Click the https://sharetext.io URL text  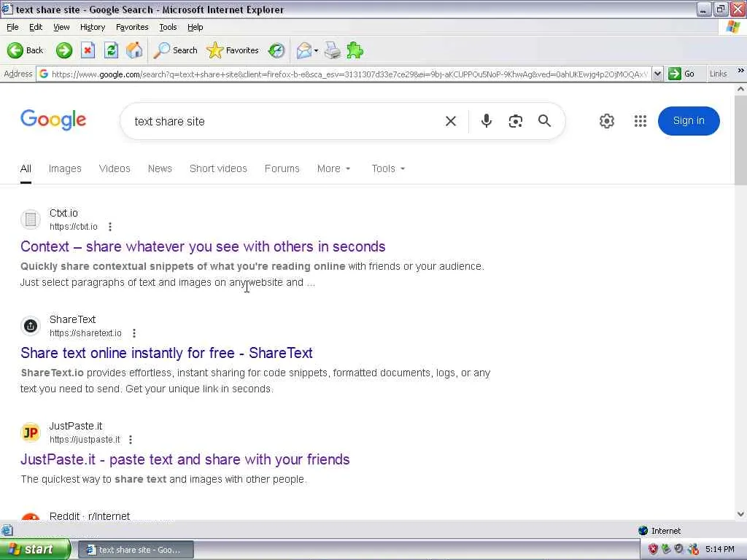85,333
